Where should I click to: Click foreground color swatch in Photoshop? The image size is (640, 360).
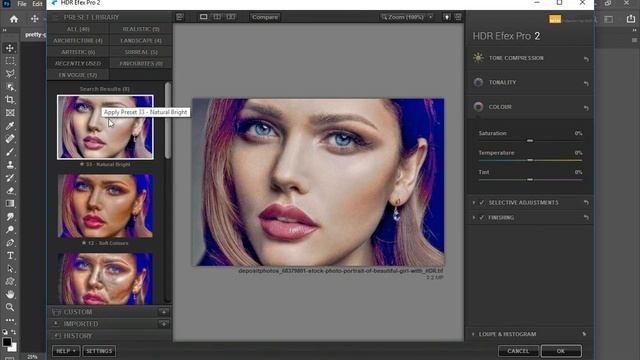coord(7,342)
